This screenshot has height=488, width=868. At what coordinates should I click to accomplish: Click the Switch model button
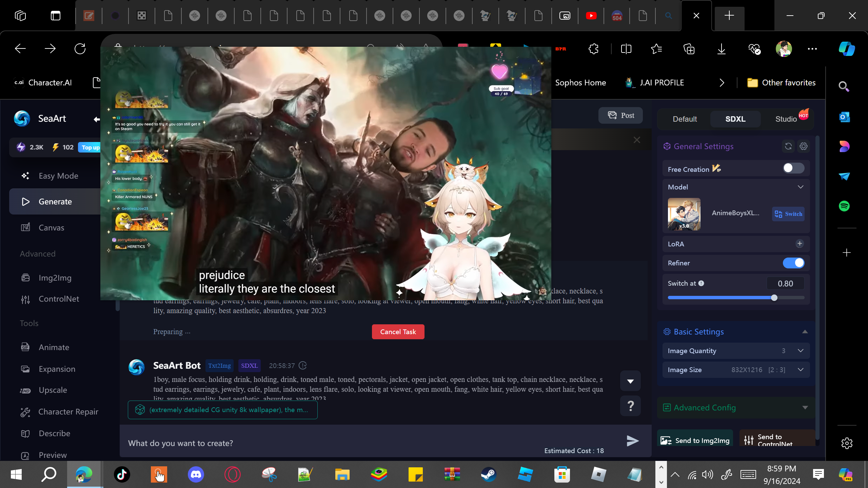coord(788,214)
